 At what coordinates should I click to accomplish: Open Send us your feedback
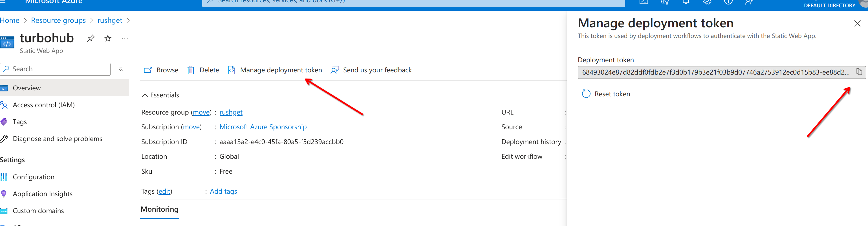(x=371, y=70)
